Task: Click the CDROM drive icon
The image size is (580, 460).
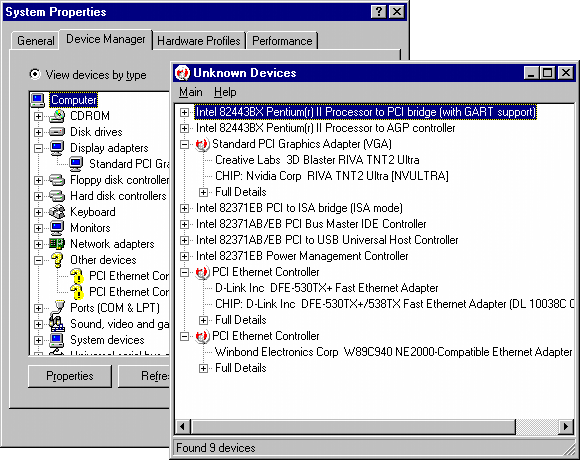Action: (x=57, y=116)
